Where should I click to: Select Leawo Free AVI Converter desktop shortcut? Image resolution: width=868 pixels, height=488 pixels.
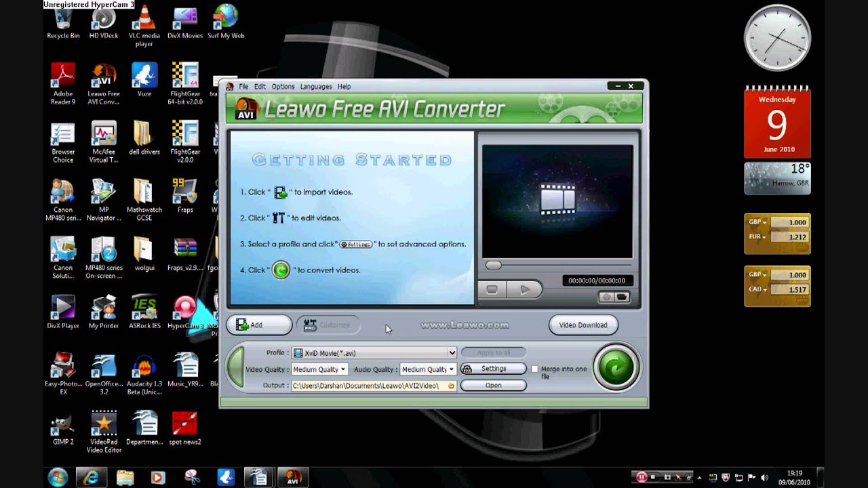pos(104,84)
